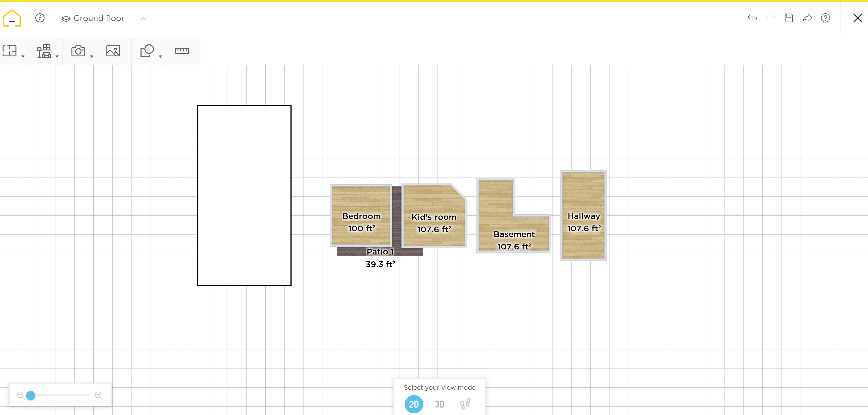This screenshot has height=415, width=868.
Task: Open the project info icon
Action: pos(40,18)
